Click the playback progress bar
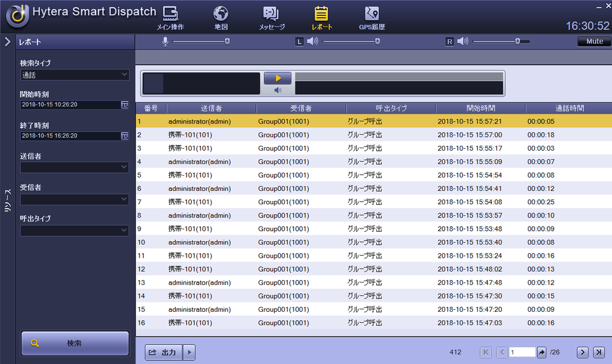This screenshot has height=364, width=612. point(399,76)
